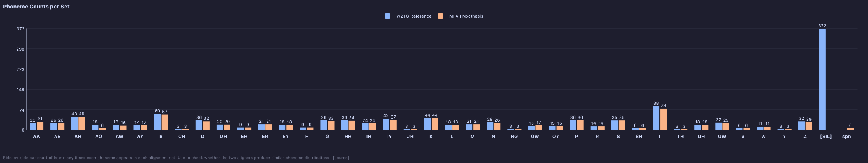The height and width of the screenshot is (163, 868).
Task: Select the orange P bar labeled 36
Action: [x=580, y=125]
